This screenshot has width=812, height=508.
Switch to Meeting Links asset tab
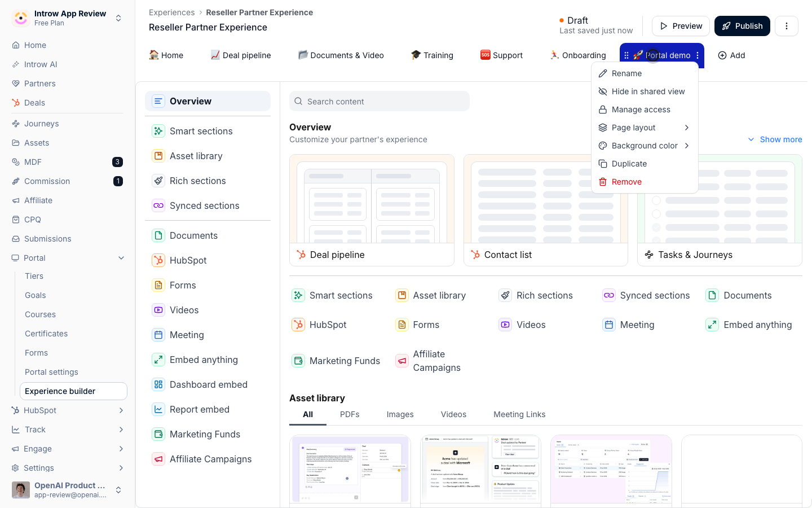[x=519, y=414]
